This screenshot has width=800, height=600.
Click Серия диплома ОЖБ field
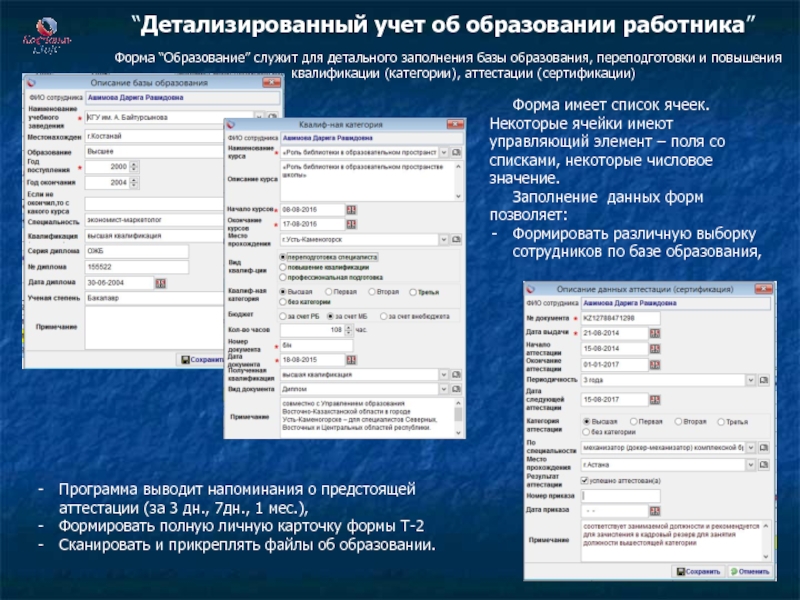click(137, 251)
